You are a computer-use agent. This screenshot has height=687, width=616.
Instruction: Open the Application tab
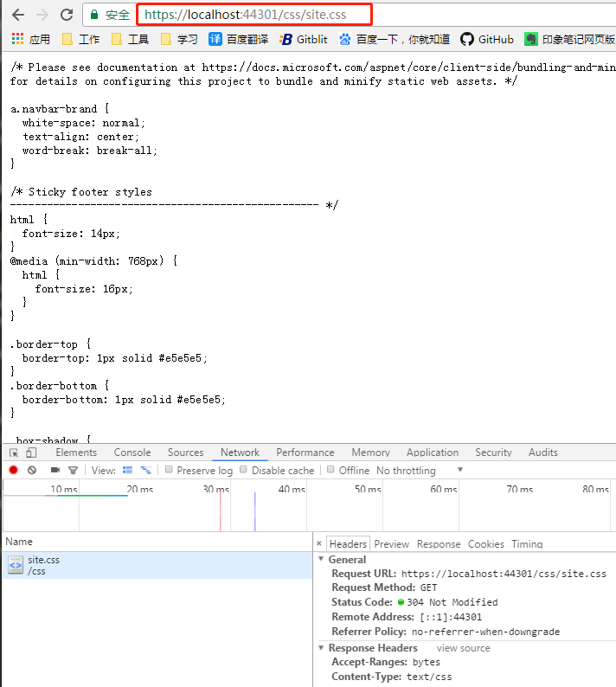(x=433, y=453)
